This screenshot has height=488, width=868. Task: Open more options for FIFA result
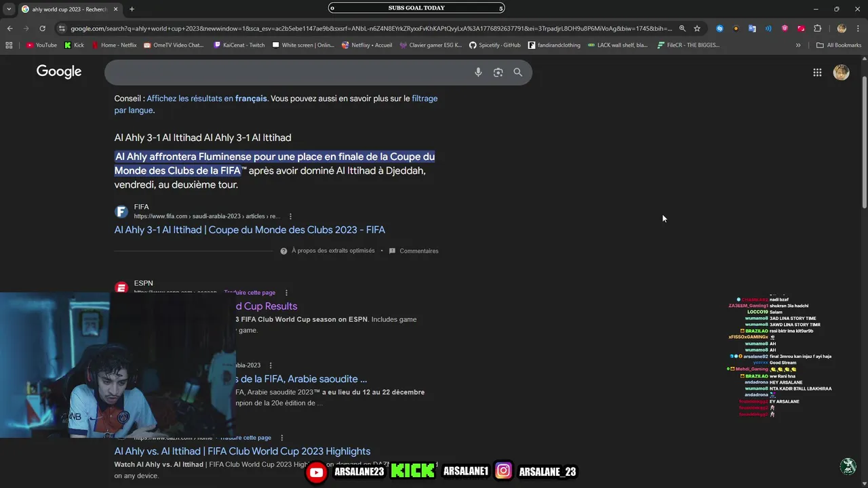coord(290,216)
